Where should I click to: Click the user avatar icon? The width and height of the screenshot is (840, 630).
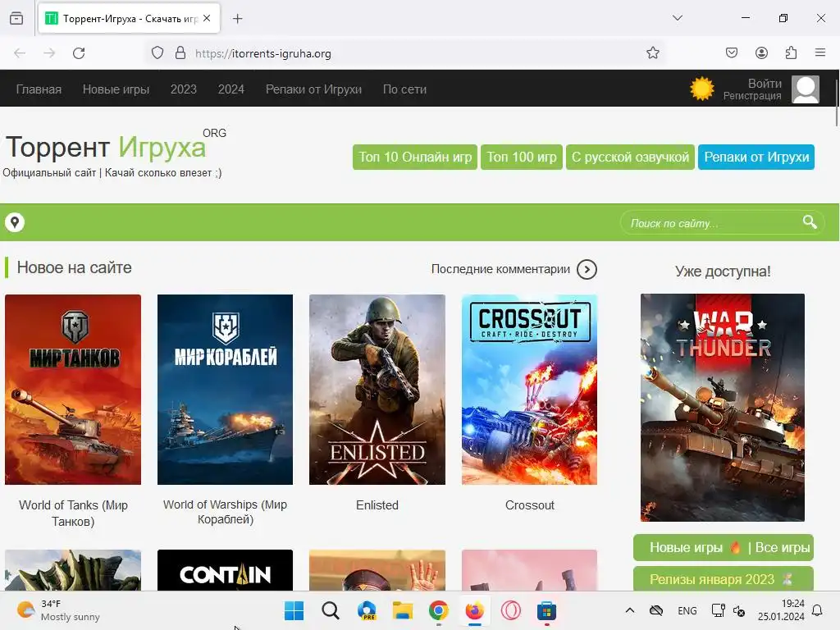coord(806,89)
